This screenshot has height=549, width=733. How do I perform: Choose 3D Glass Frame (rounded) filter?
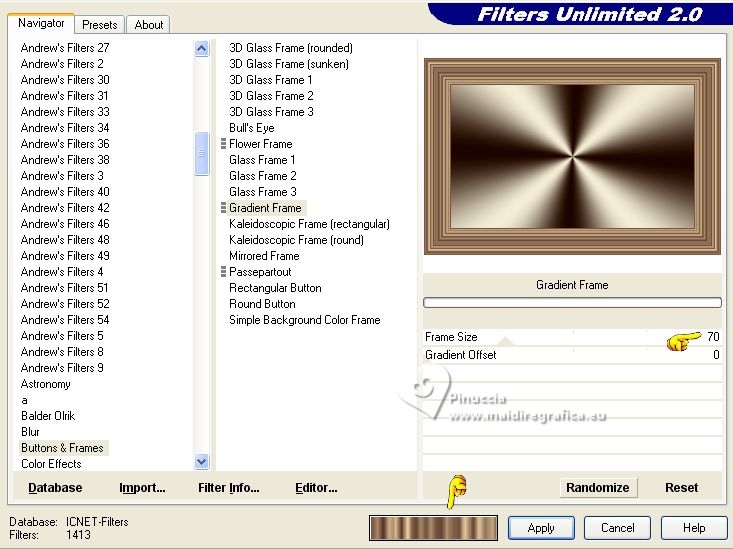coord(291,48)
